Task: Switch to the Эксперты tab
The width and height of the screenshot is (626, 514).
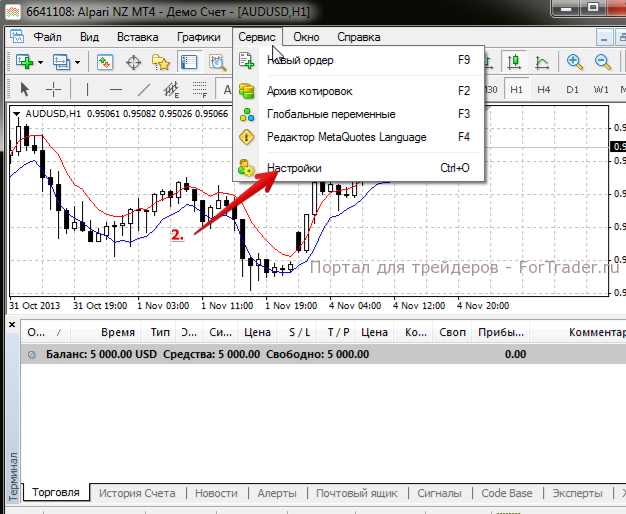Action: (x=577, y=493)
